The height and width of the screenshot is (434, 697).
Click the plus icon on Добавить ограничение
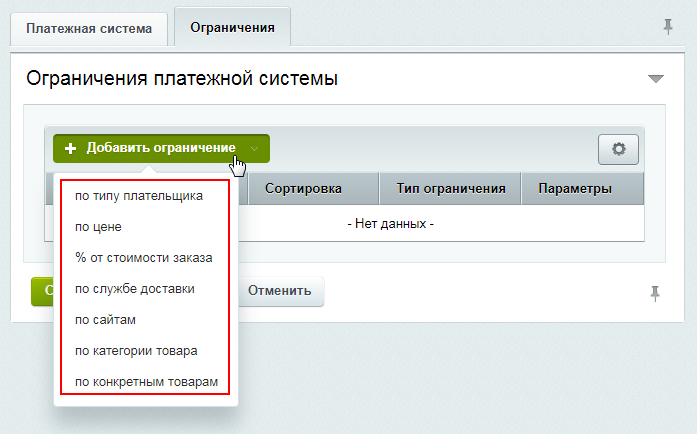70,149
